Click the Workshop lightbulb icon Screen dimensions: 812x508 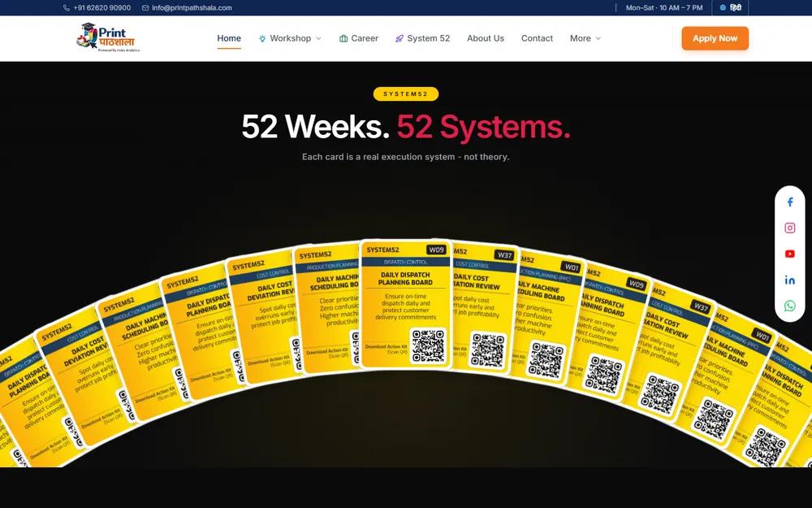pos(262,38)
